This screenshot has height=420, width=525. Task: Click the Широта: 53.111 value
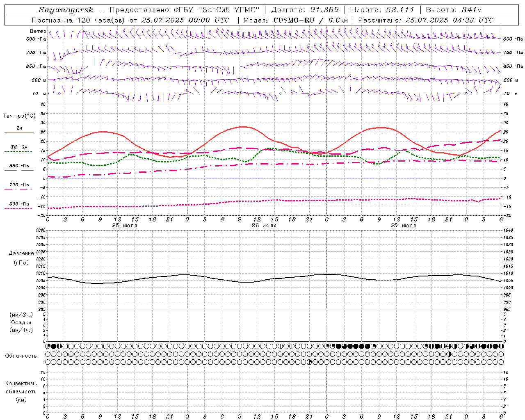click(x=382, y=10)
